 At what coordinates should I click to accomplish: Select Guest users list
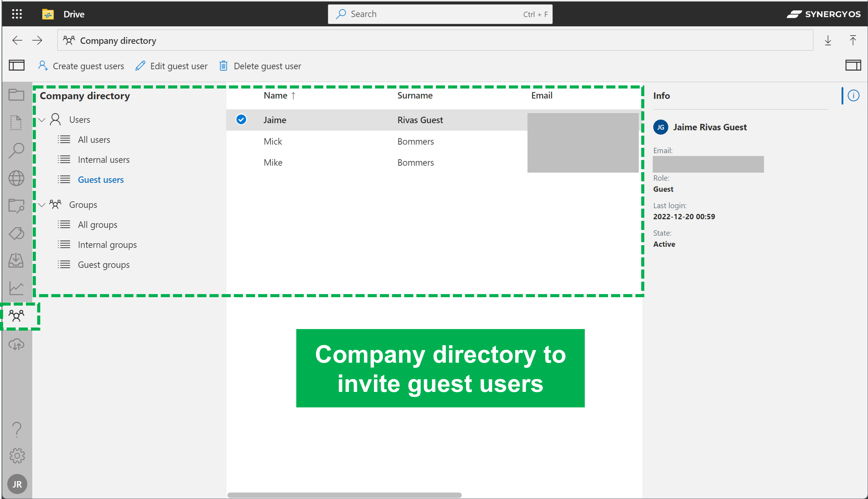pyautogui.click(x=101, y=180)
